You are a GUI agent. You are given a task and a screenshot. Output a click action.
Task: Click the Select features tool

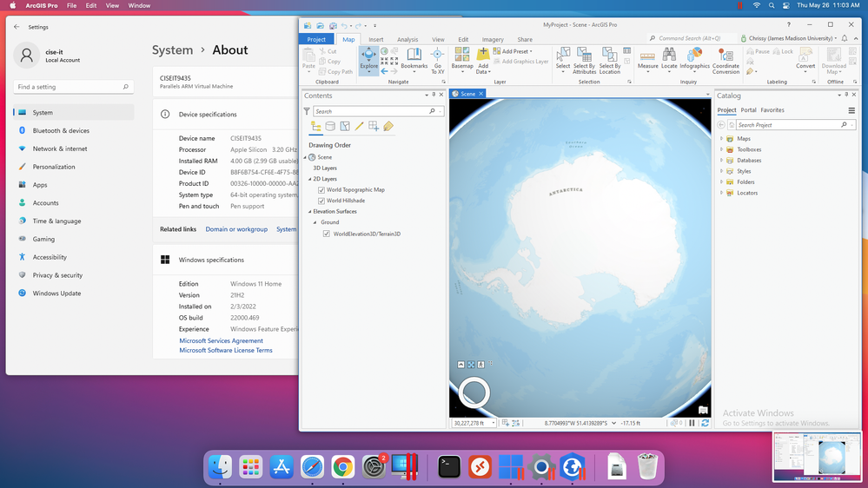[563, 60]
